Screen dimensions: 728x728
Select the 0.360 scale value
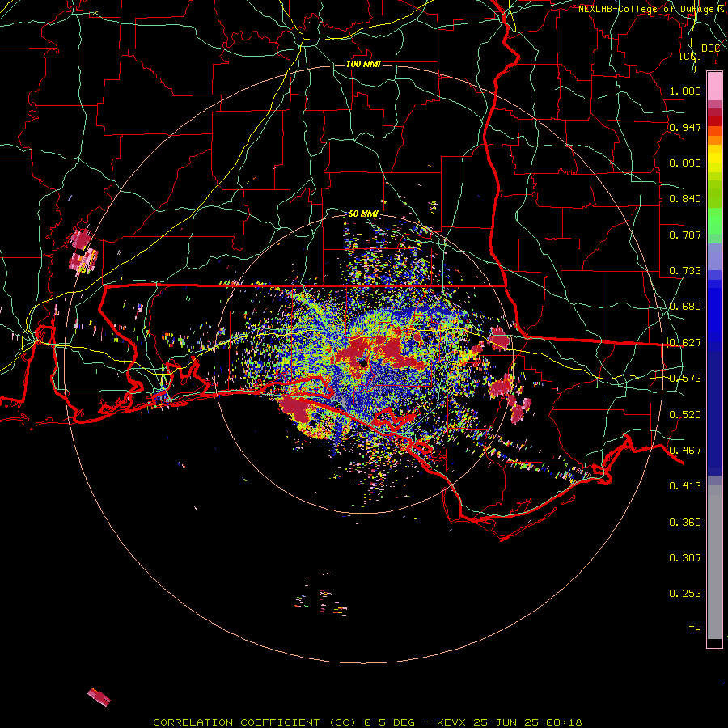pos(685,523)
